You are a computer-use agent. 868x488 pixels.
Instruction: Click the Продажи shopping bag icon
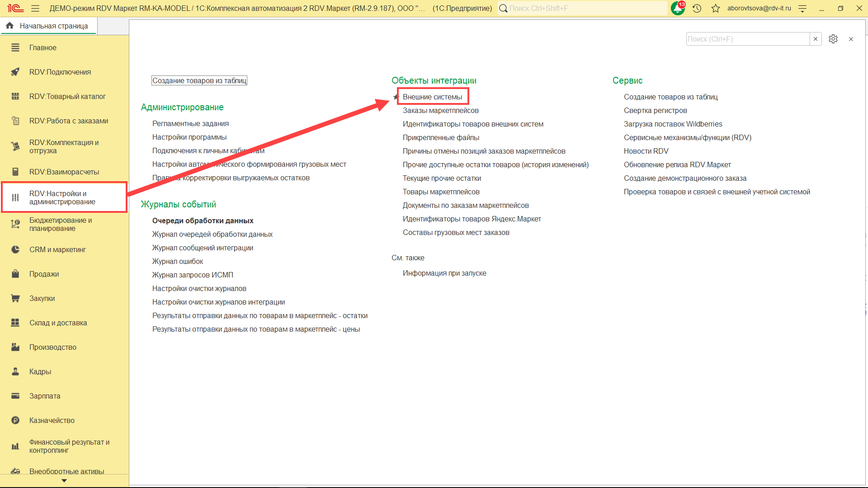point(15,274)
